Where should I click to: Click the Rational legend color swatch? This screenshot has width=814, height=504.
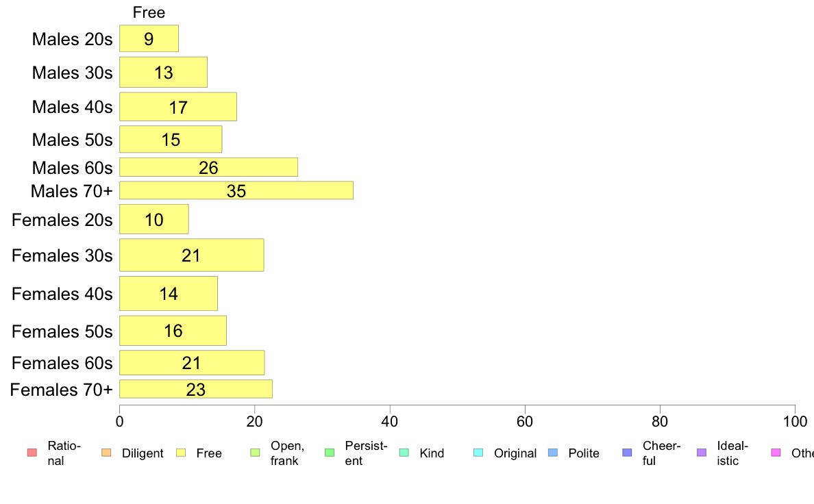pos(32,453)
